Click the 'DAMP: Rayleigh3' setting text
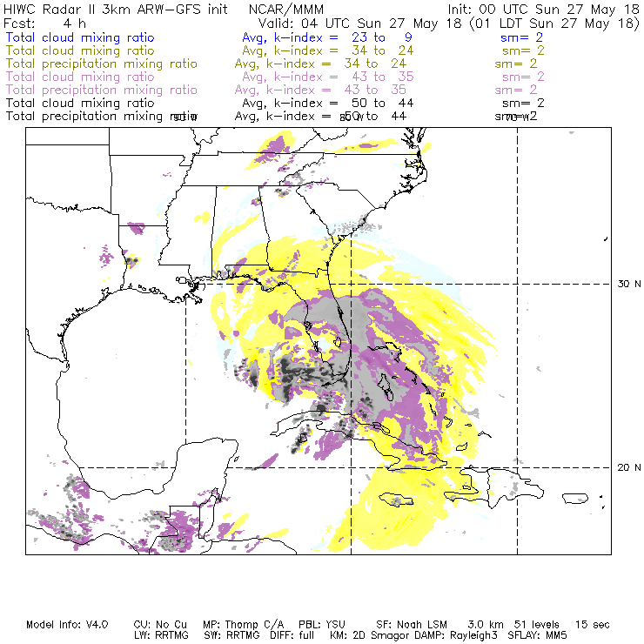The image size is (644, 644). click(x=456, y=635)
